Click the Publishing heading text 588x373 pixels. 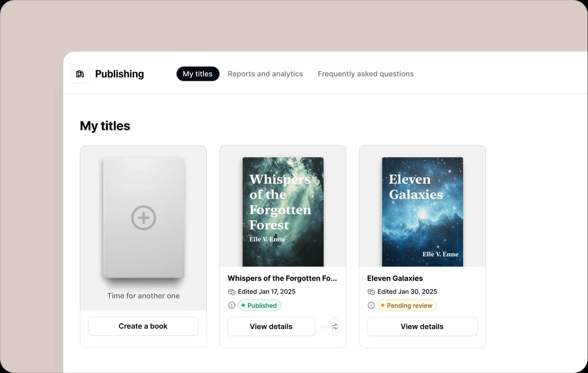(x=119, y=74)
